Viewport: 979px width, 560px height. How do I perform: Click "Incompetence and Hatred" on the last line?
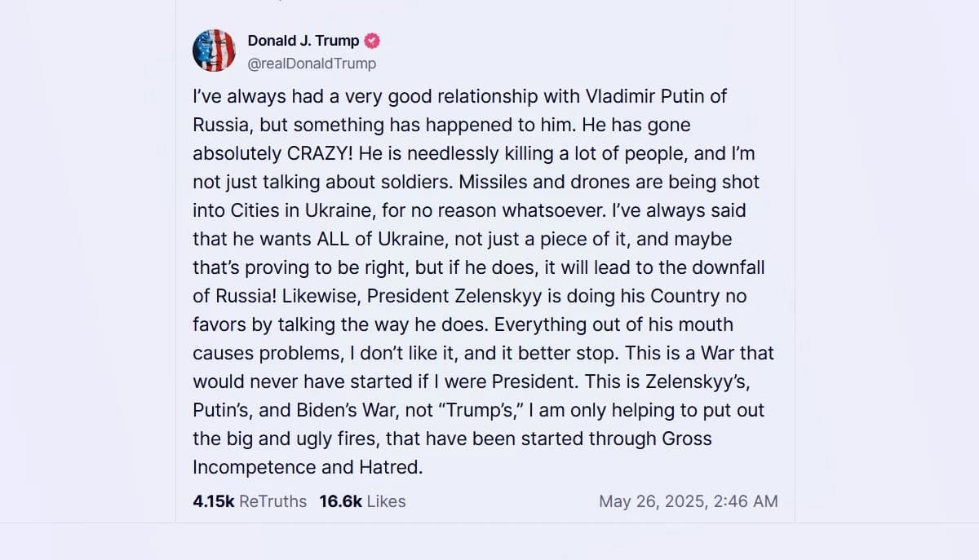point(308,467)
